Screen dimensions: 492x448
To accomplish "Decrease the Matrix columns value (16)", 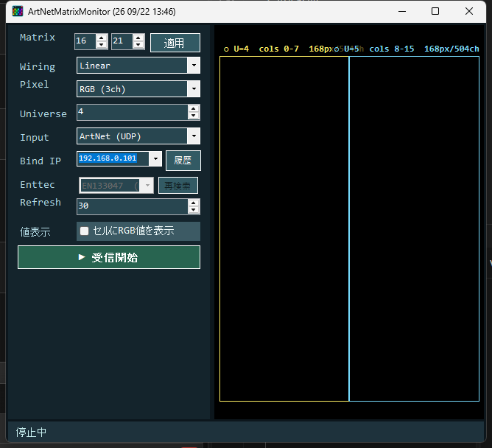I will tap(102, 45).
